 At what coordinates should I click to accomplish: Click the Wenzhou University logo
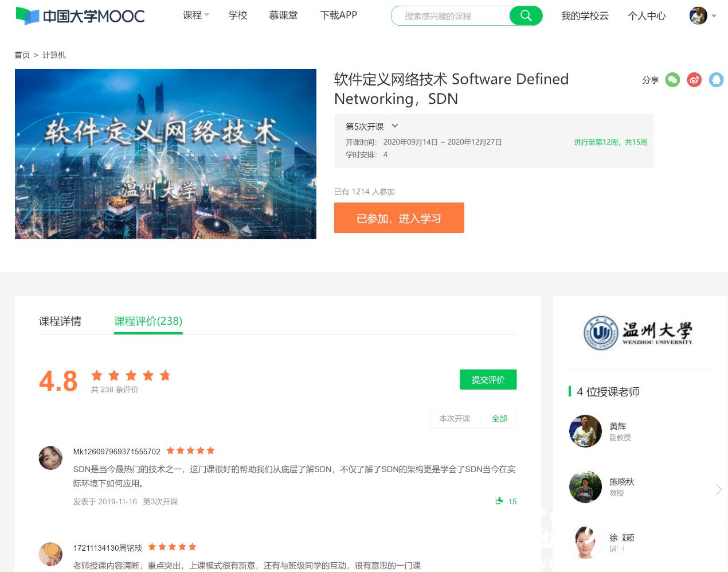pyautogui.click(x=638, y=333)
